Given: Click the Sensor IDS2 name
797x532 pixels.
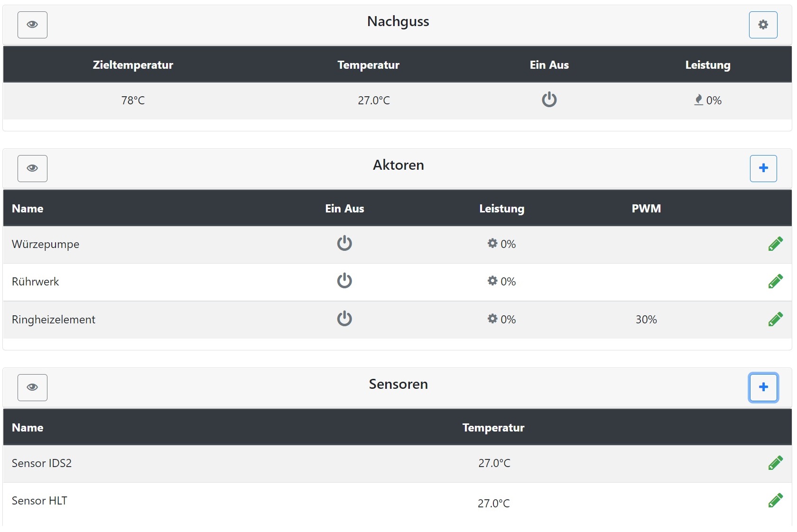Looking at the screenshot, I should [42, 463].
